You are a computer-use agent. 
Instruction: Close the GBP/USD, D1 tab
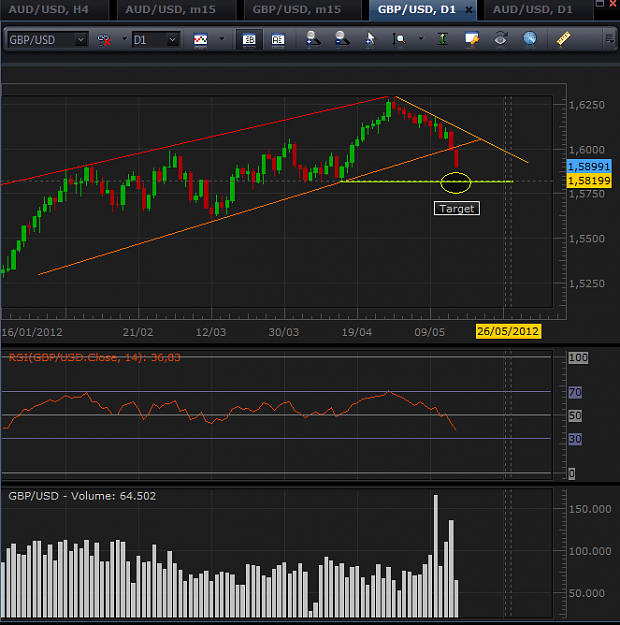469,10
